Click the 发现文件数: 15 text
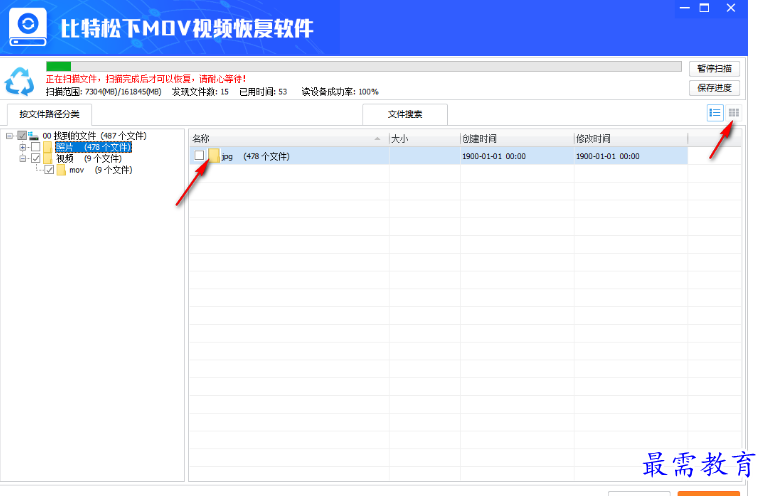The height and width of the screenshot is (496, 764). 200,92
